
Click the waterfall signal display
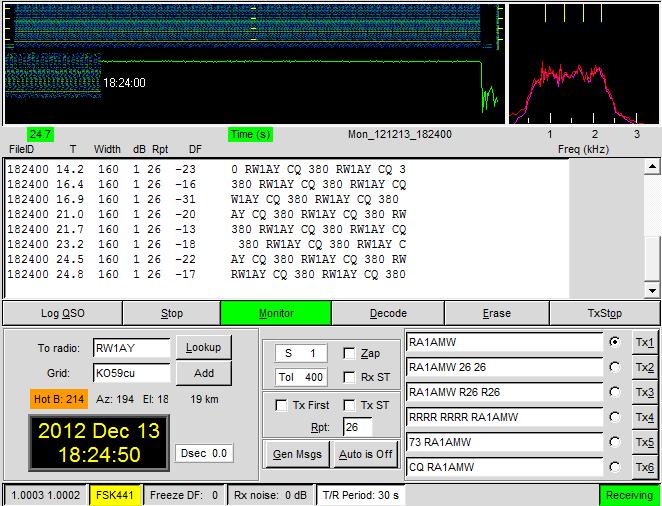[254, 64]
